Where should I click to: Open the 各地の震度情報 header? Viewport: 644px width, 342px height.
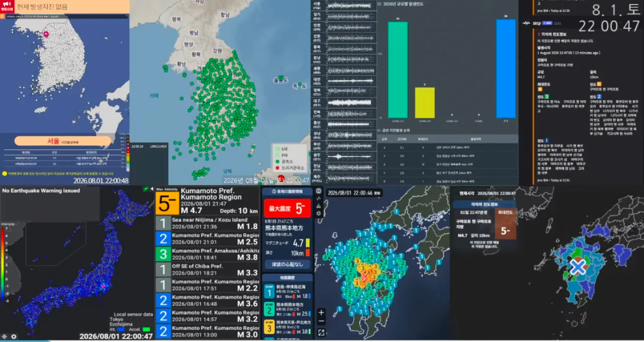click(x=288, y=192)
